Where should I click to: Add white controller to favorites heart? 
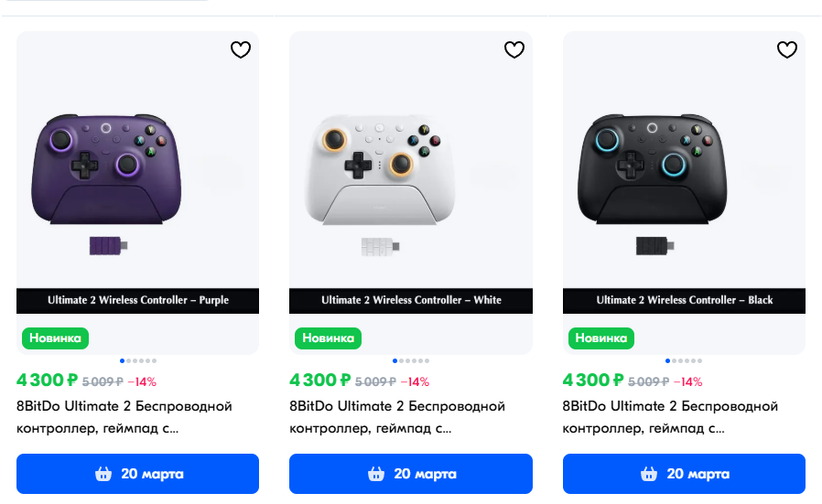tap(514, 49)
